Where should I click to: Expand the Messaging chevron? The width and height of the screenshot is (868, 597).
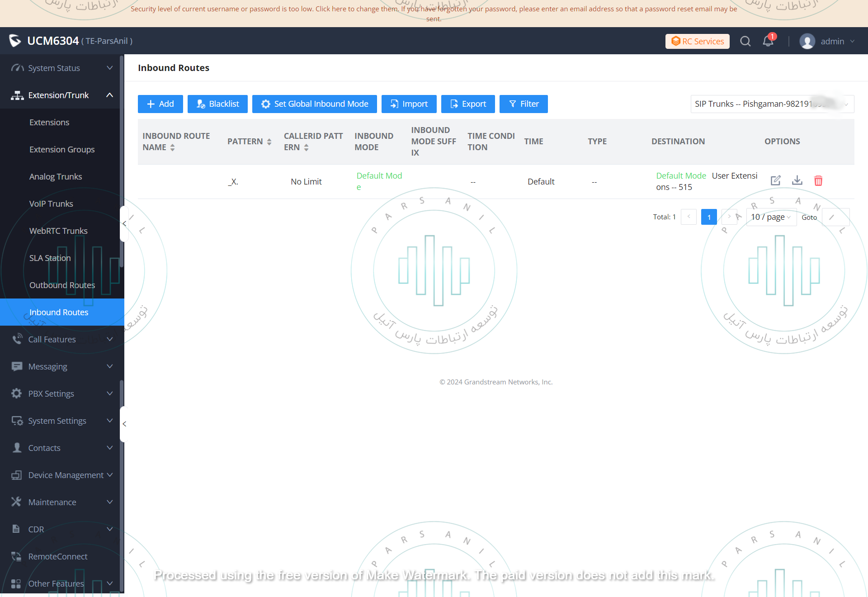[x=109, y=366]
